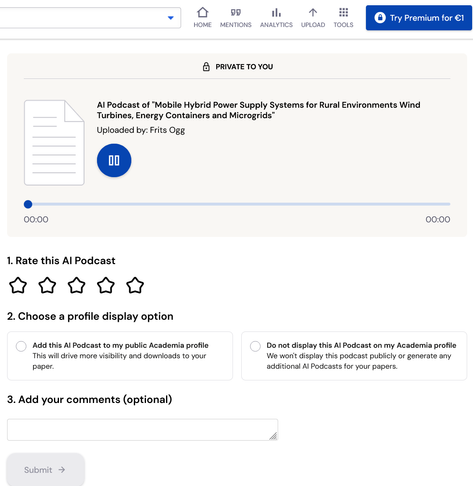Click the Uploaded by: Frits Ogg text

point(141,130)
